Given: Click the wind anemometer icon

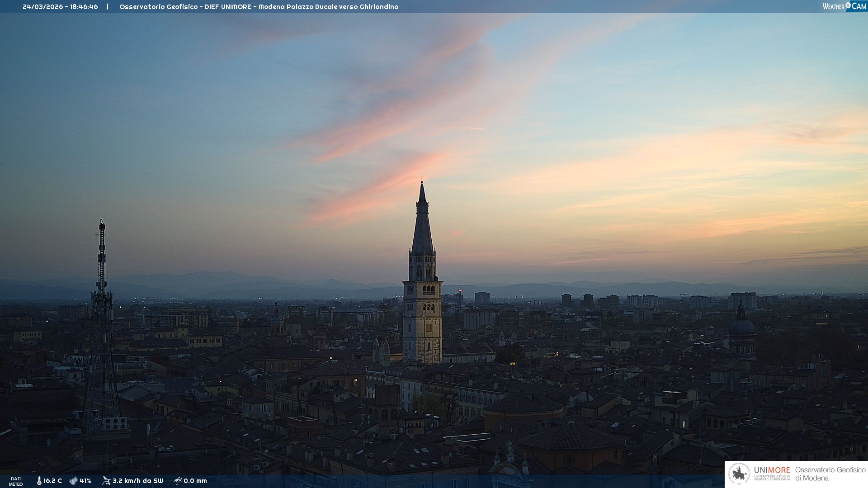Looking at the screenshot, I should pos(106,481).
